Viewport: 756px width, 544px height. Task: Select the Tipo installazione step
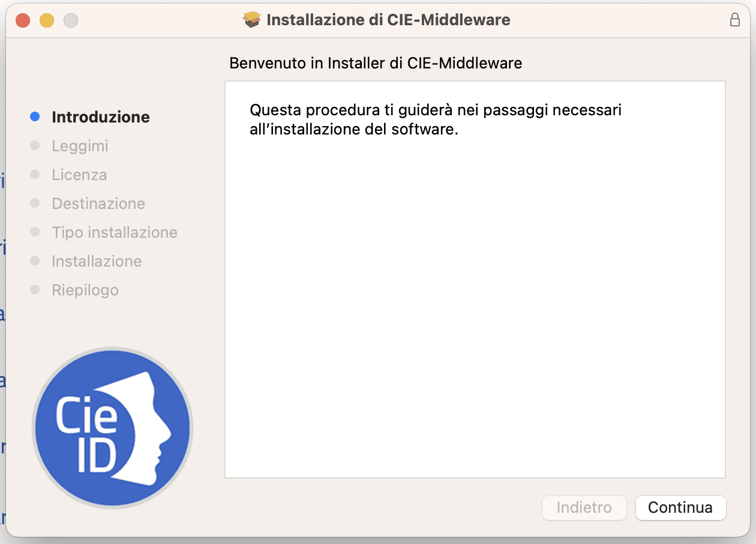point(115,232)
